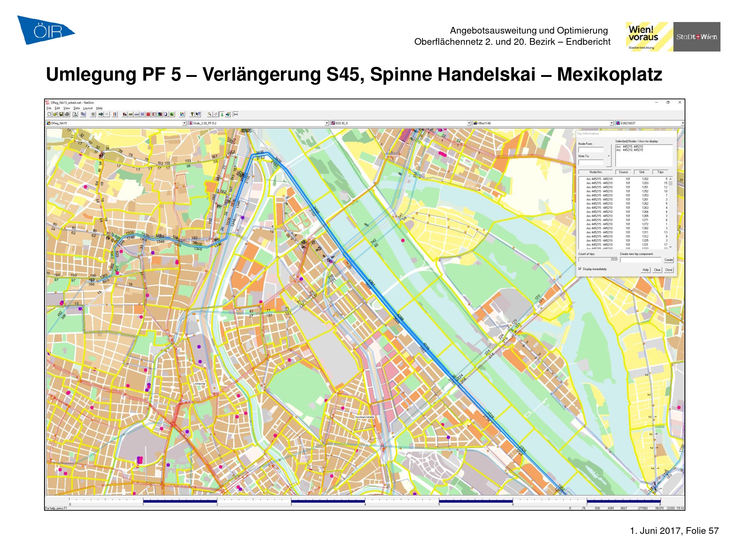Open the Data menu
Viewport: 747px width, 560px height.
click(x=77, y=108)
